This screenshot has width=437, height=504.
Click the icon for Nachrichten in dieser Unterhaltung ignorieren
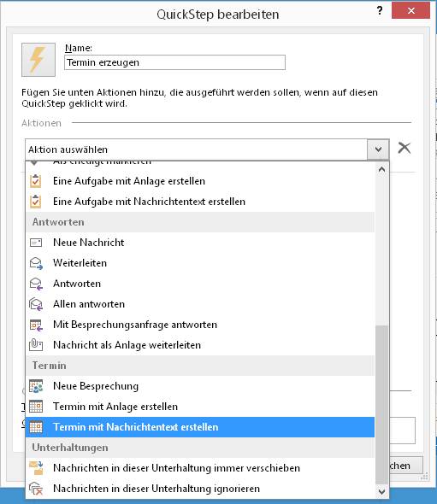[x=36, y=489]
